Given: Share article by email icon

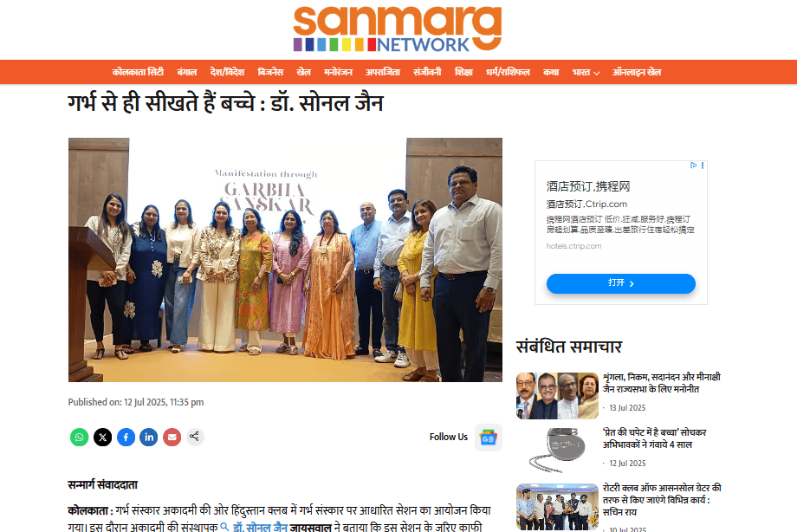Looking at the screenshot, I should [172, 437].
